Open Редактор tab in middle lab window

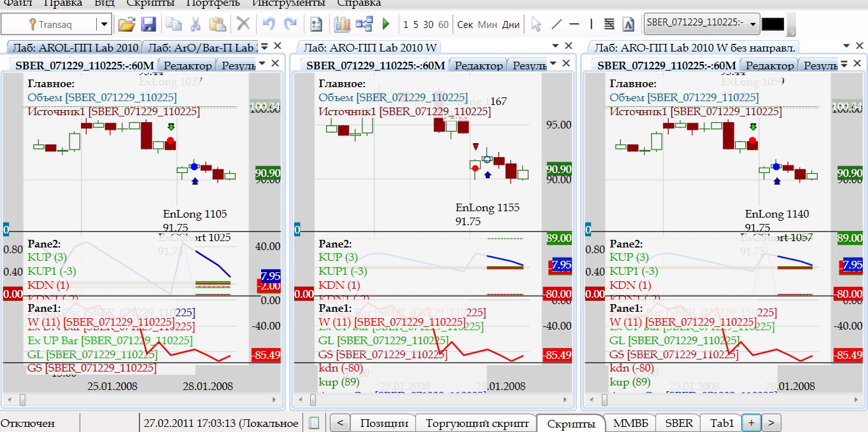pos(478,65)
